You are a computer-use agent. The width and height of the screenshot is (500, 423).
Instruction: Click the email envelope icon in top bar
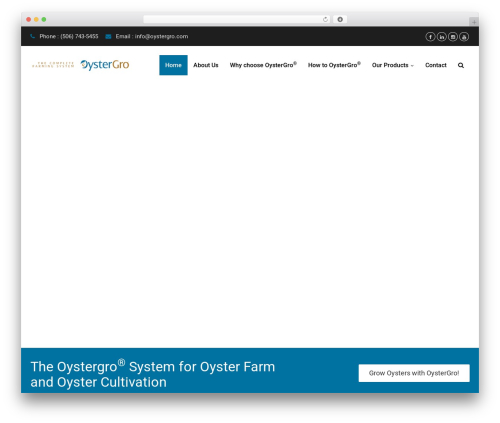[108, 37]
